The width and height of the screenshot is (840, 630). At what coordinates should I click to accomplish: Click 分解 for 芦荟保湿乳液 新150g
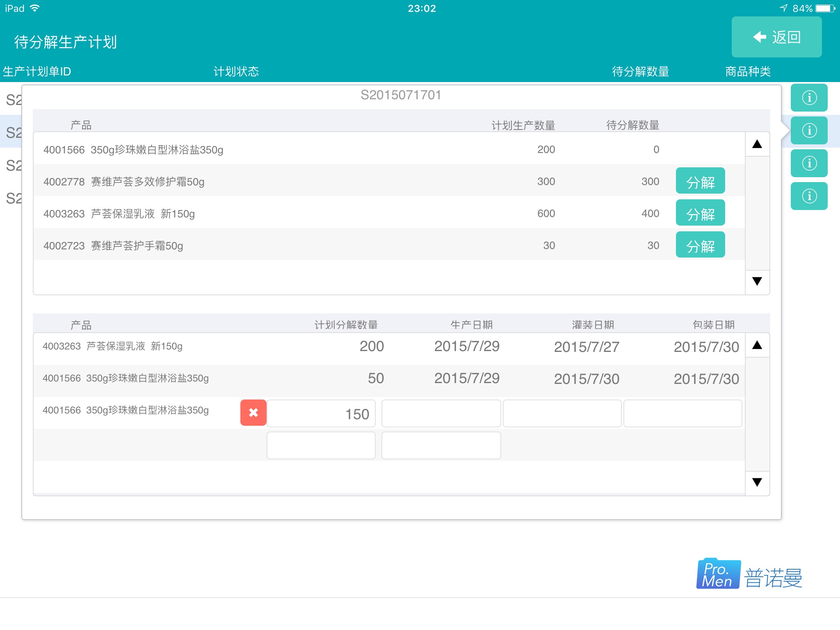point(700,213)
